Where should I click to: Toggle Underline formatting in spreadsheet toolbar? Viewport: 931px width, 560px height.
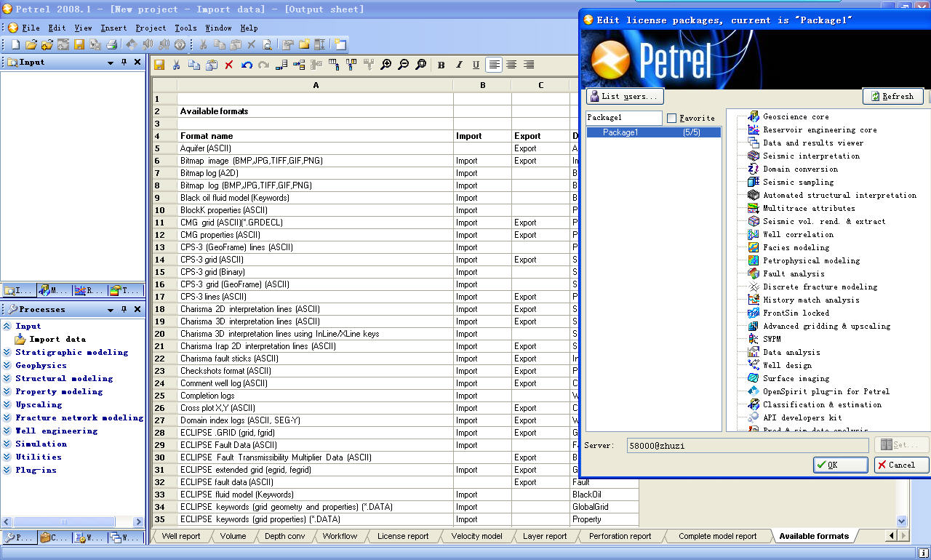click(x=476, y=65)
